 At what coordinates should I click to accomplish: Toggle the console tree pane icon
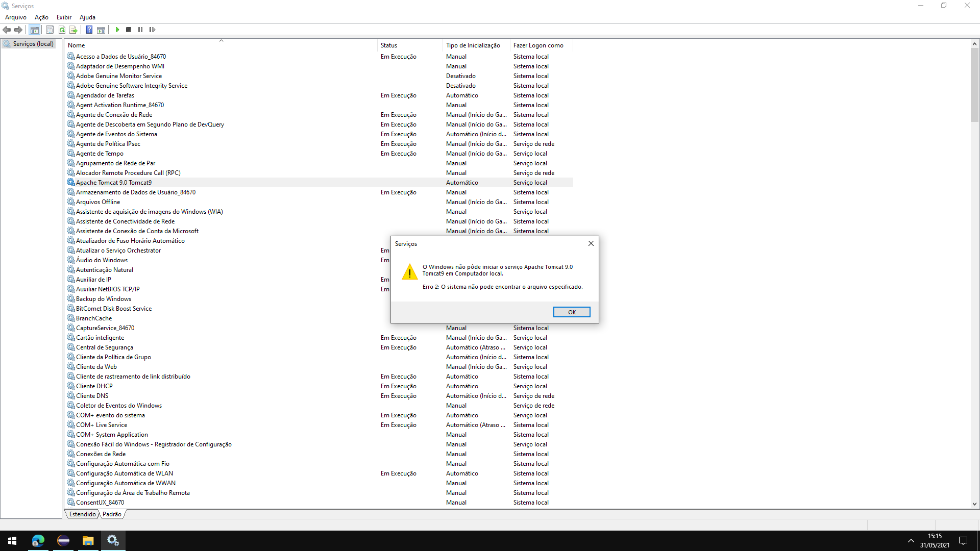(x=35, y=30)
